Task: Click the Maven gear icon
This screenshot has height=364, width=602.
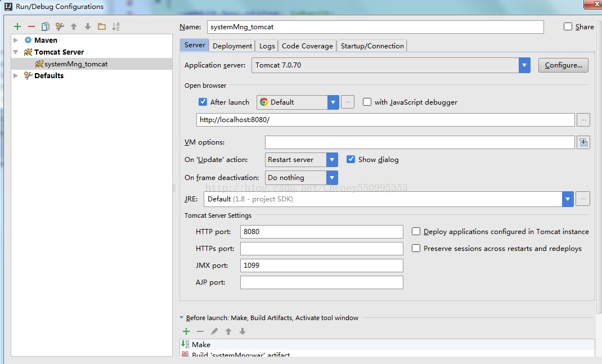Action: tap(28, 40)
